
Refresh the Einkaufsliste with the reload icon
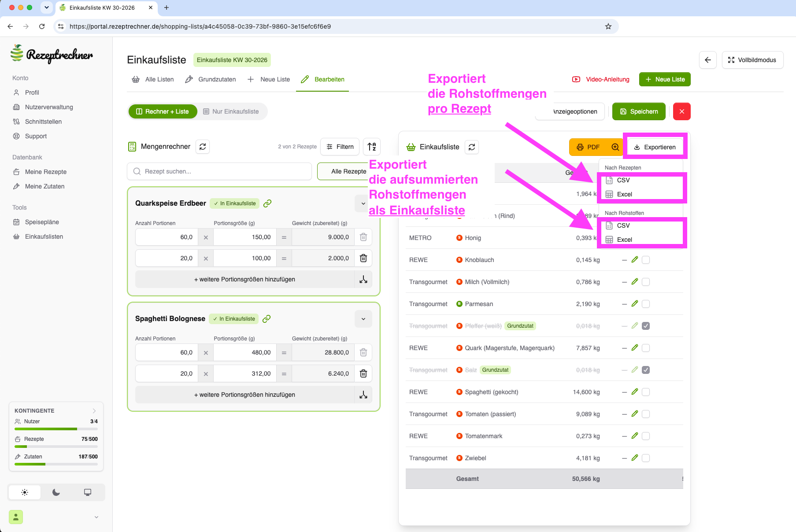[472, 147]
